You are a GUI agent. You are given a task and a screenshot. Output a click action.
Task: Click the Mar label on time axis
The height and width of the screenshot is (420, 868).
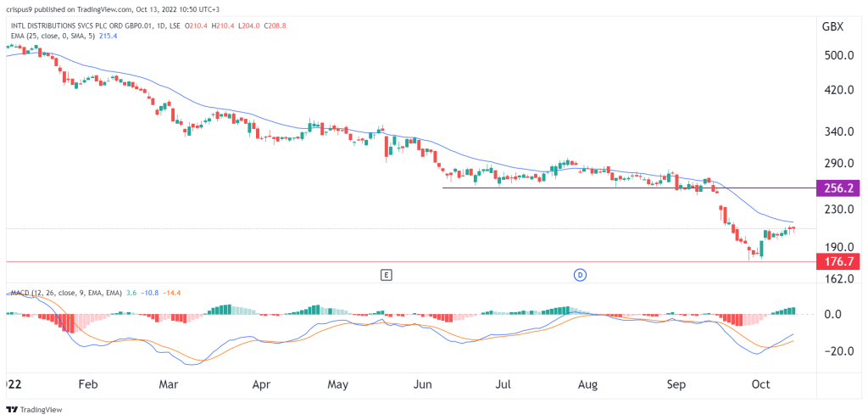tap(169, 384)
